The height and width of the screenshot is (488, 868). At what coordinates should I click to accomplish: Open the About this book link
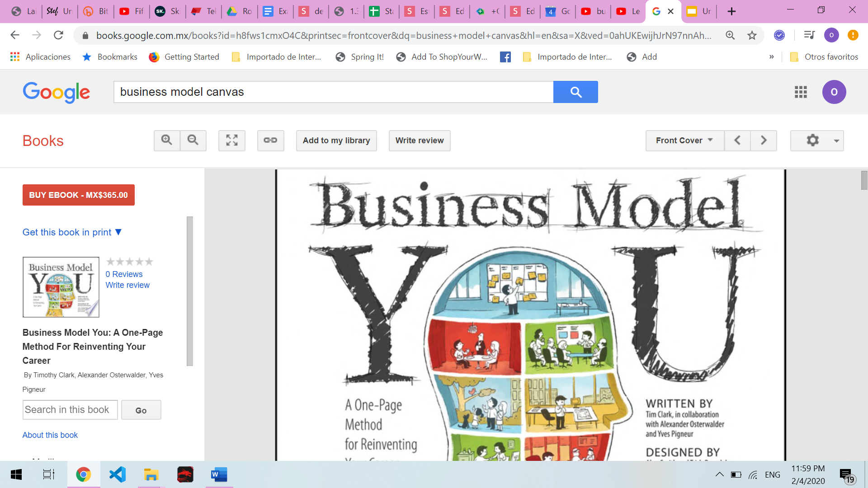click(50, 435)
